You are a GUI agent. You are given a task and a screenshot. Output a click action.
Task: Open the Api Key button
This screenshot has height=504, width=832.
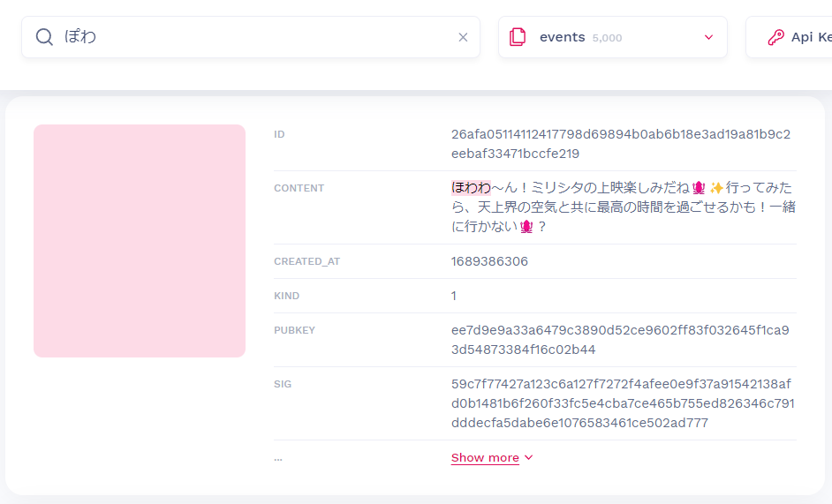click(x=799, y=37)
